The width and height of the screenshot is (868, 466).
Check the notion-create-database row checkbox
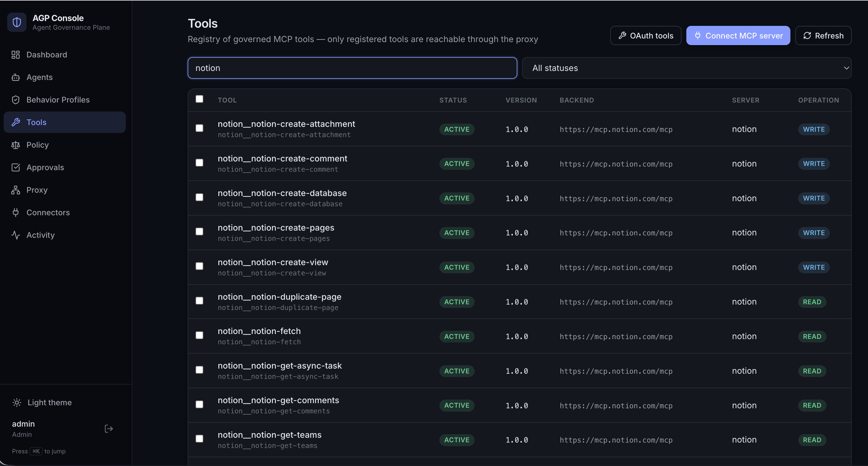coord(199,197)
